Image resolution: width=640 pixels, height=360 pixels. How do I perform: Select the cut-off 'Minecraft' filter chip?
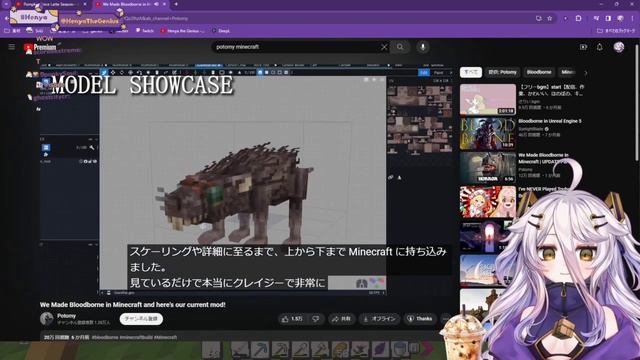click(567, 72)
